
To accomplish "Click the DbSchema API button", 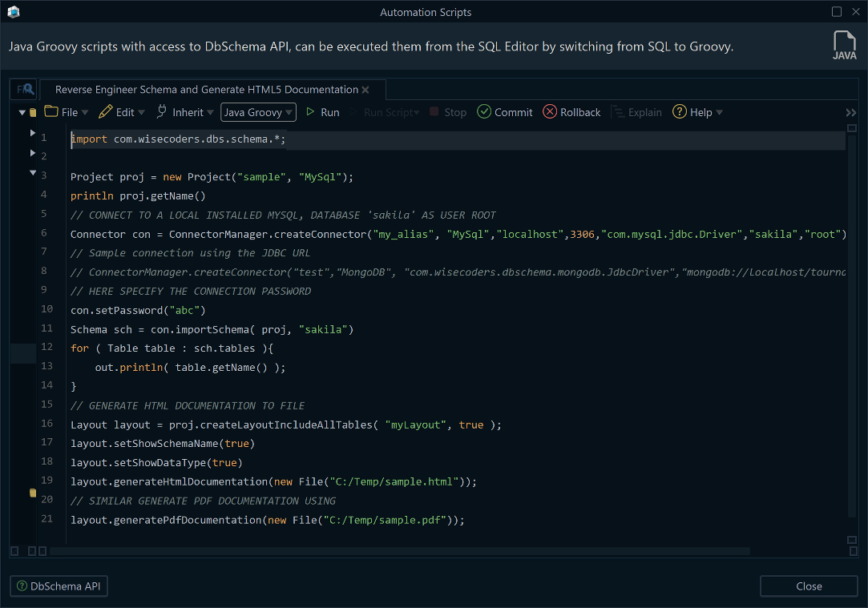I will [59, 586].
